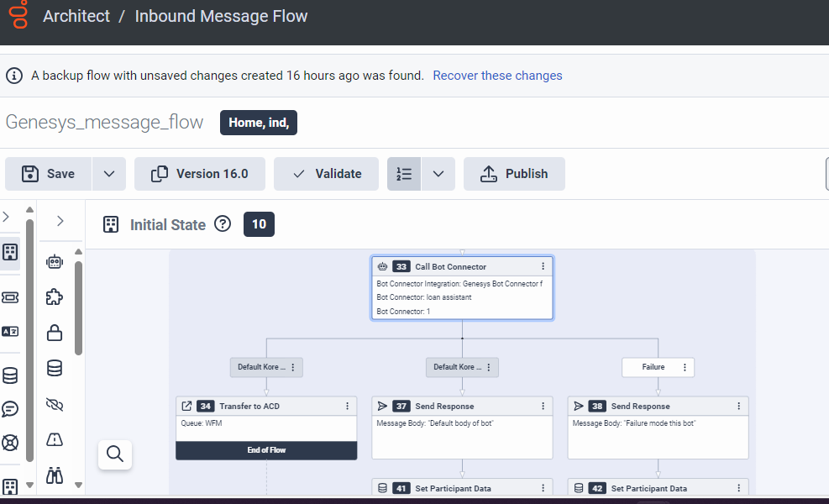Open Send Response 37 three-dot menu

tap(543, 407)
